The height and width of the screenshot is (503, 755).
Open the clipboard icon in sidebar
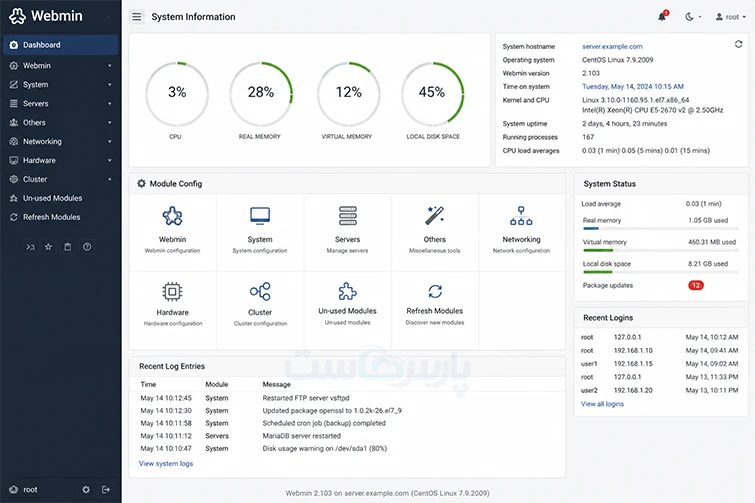67,247
